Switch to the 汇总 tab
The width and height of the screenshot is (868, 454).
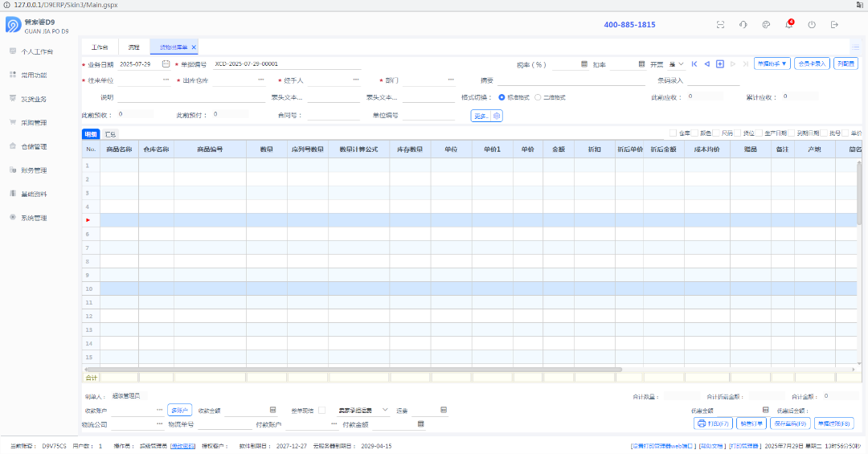110,134
